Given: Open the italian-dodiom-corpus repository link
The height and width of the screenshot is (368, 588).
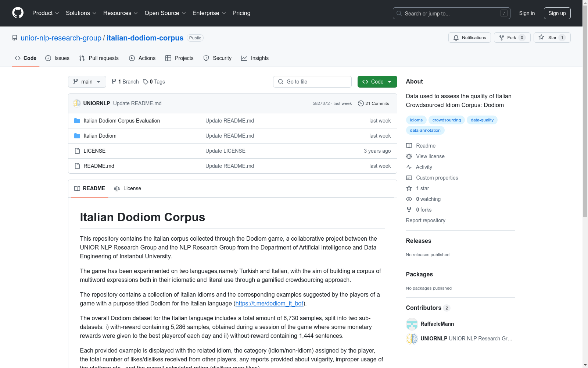Looking at the screenshot, I should click(x=145, y=38).
